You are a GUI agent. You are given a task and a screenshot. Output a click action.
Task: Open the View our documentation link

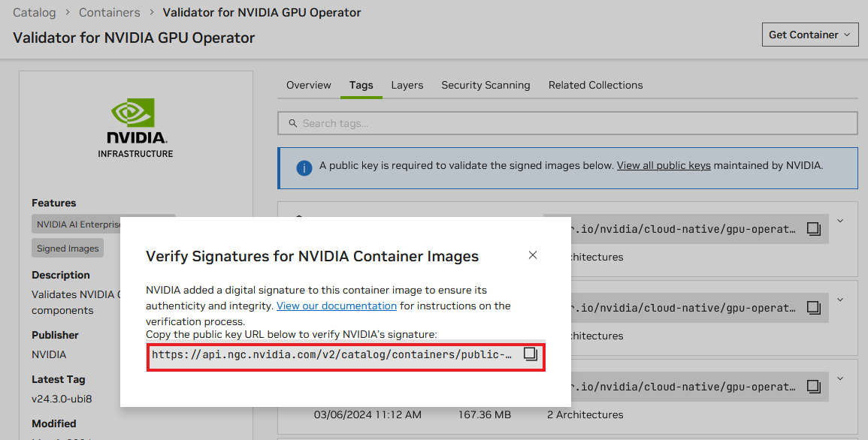tap(336, 306)
